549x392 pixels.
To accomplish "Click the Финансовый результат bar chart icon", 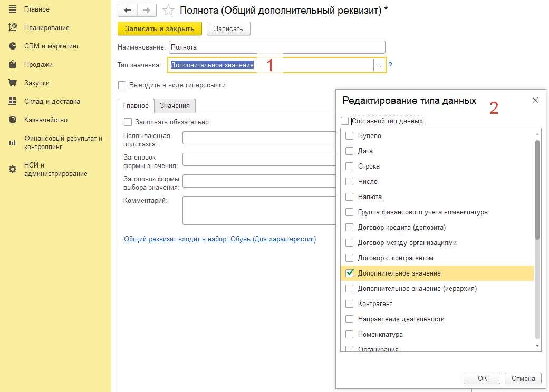I will [x=13, y=142].
